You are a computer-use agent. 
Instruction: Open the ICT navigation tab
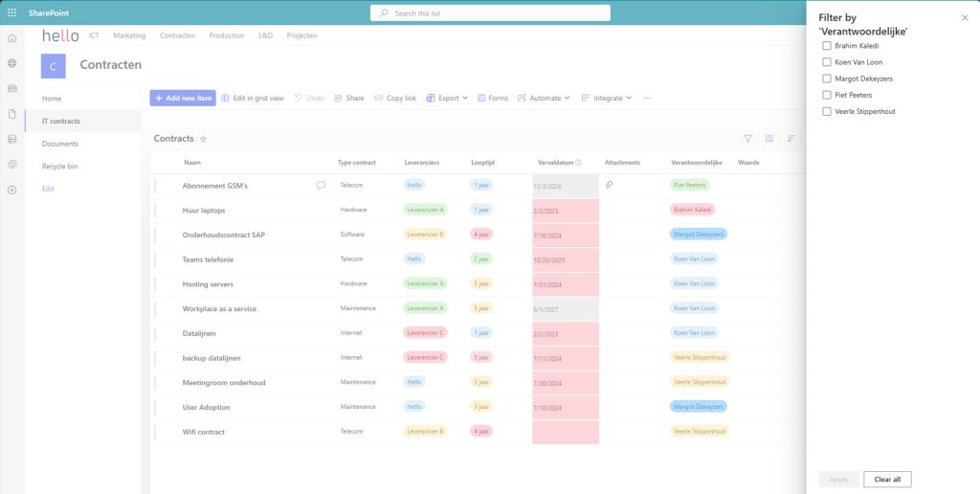click(94, 35)
